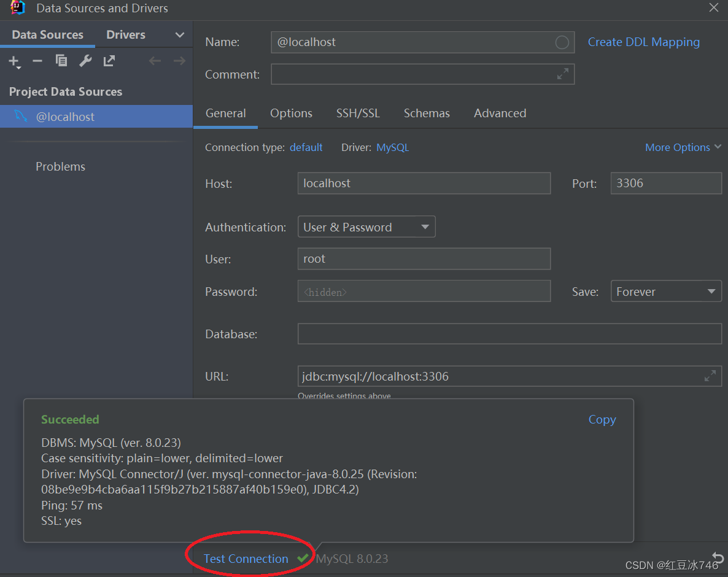Click the MySQL 8.0.23 version label
This screenshot has height=577, width=728.
pyautogui.click(x=352, y=559)
